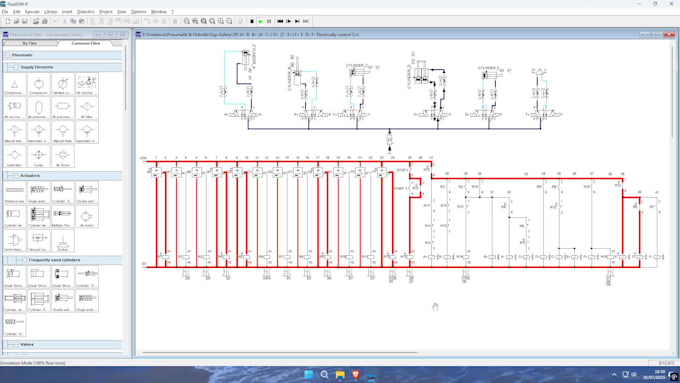This screenshot has height=383, width=680.
Task: Reset simulation with the rewind-to-start button
Action: 280,21
